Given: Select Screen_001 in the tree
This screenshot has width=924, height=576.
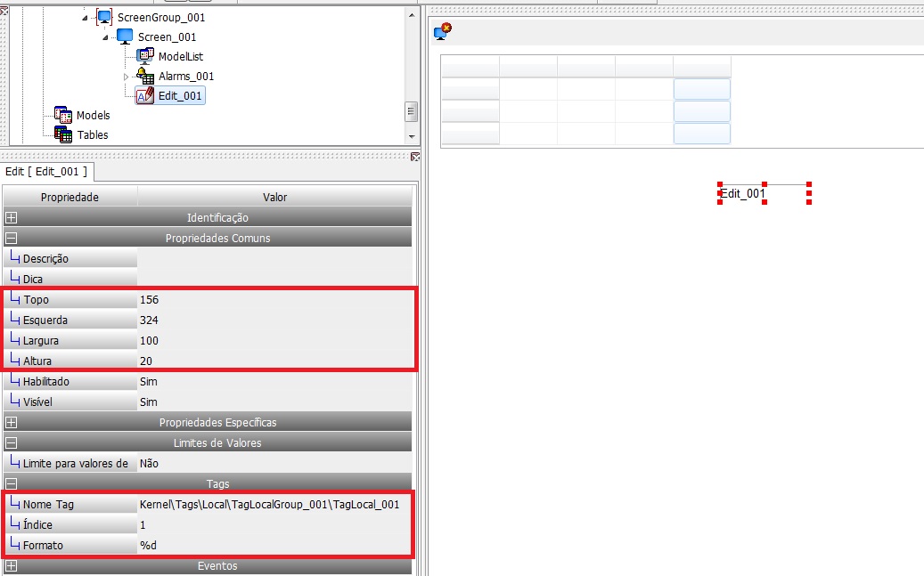Looking at the screenshot, I should 167,37.
